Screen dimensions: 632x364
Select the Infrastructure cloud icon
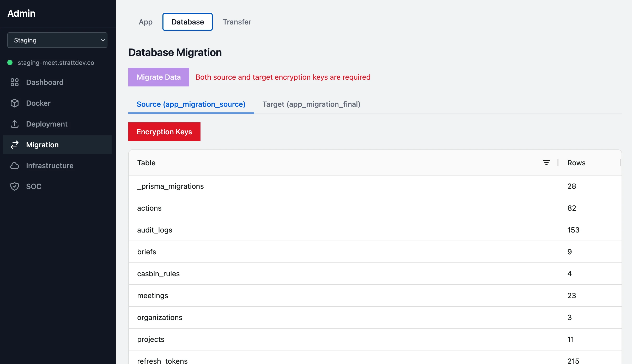(15, 166)
